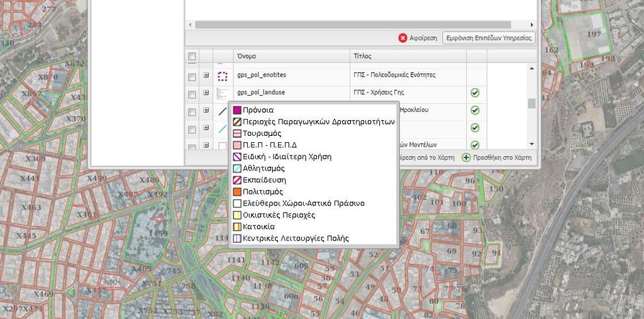Click map block labeled 1141

(236, 260)
